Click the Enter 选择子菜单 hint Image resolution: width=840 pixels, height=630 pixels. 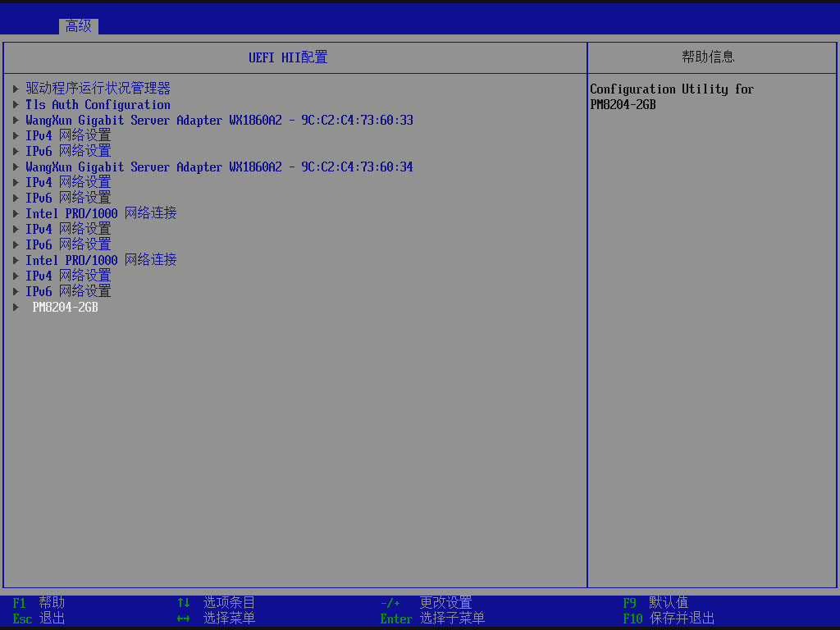click(432, 619)
